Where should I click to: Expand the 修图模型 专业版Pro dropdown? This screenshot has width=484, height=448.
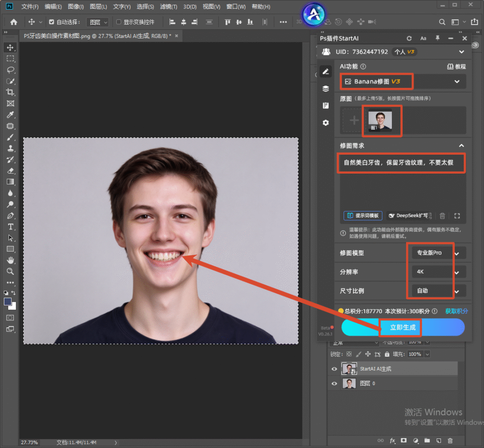tap(439, 253)
